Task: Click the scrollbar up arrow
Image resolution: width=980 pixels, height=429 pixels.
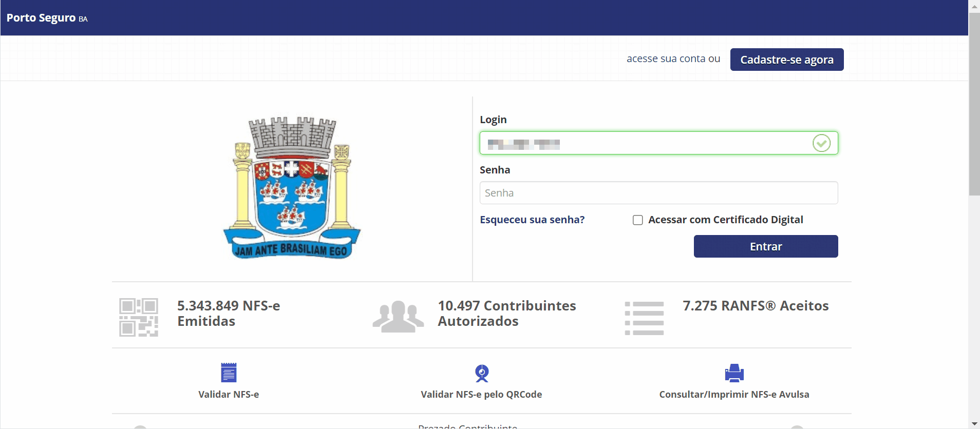Action: [974, 6]
